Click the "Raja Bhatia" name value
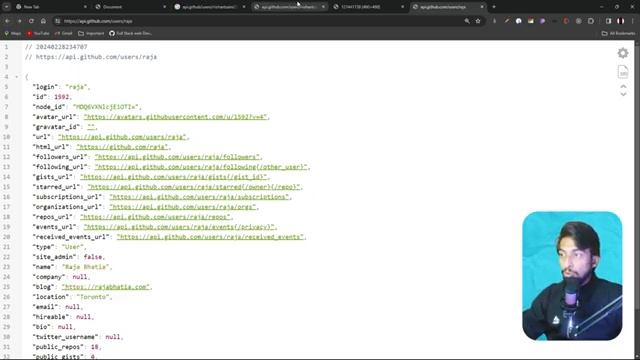The height and width of the screenshot is (360, 640). 86,267
